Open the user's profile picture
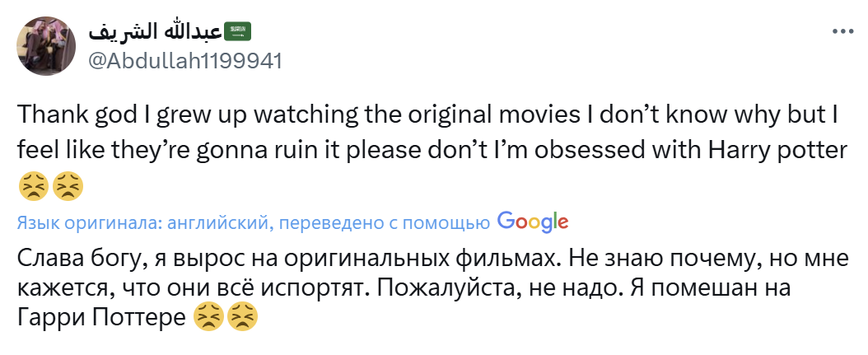 pyautogui.click(x=48, y=45)
